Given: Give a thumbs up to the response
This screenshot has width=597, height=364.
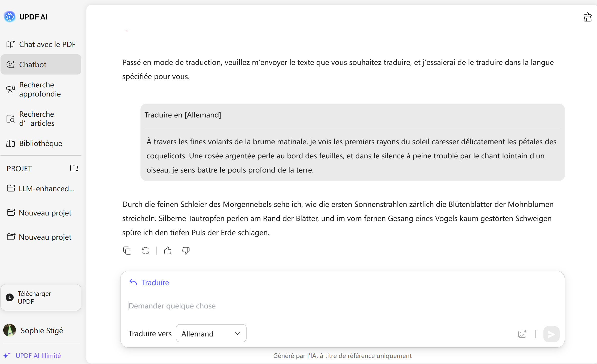Looking at the screenshot, I should tap(168, 250).
